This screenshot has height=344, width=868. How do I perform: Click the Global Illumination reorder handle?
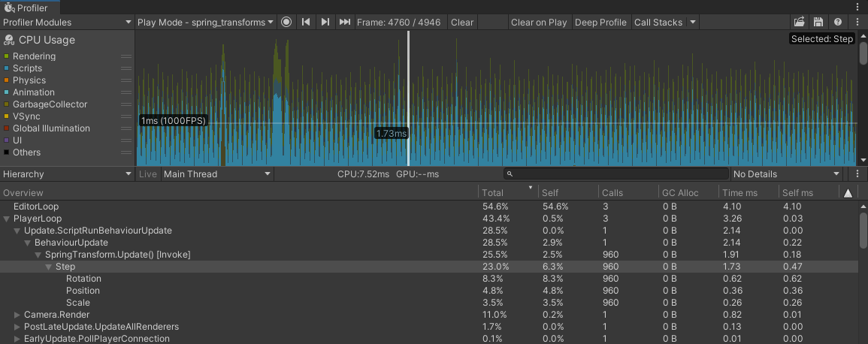pos(126,128)
